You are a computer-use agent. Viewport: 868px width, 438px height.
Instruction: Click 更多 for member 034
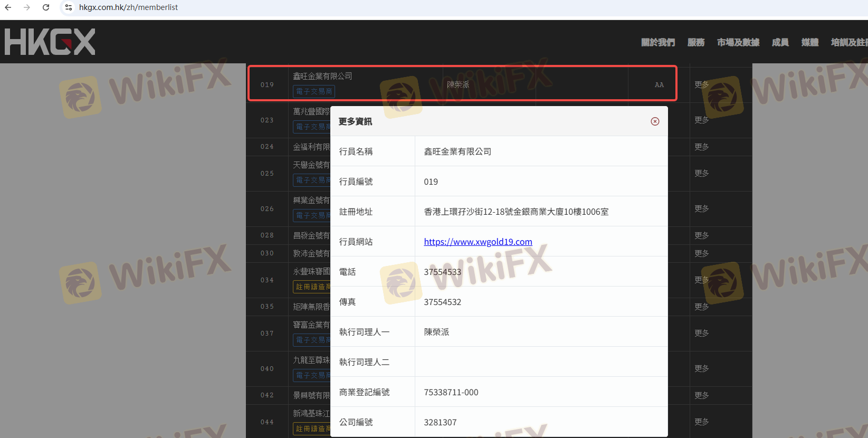coord(702,280)
